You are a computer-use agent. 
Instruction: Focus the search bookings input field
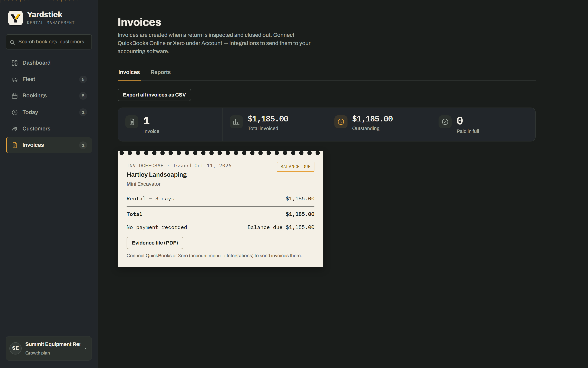tap(49, 42)
